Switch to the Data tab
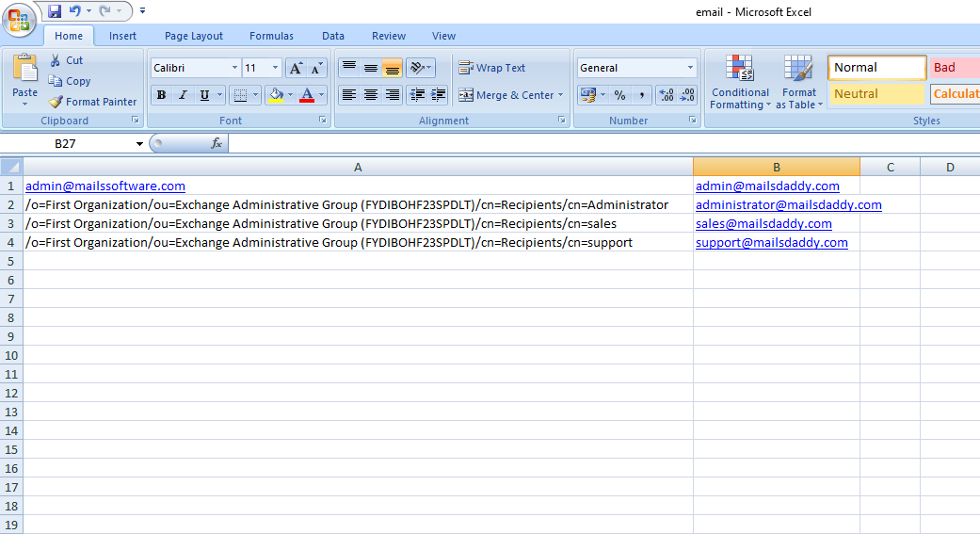The width and height of the screenshot is (980, 534). [333, 36]
